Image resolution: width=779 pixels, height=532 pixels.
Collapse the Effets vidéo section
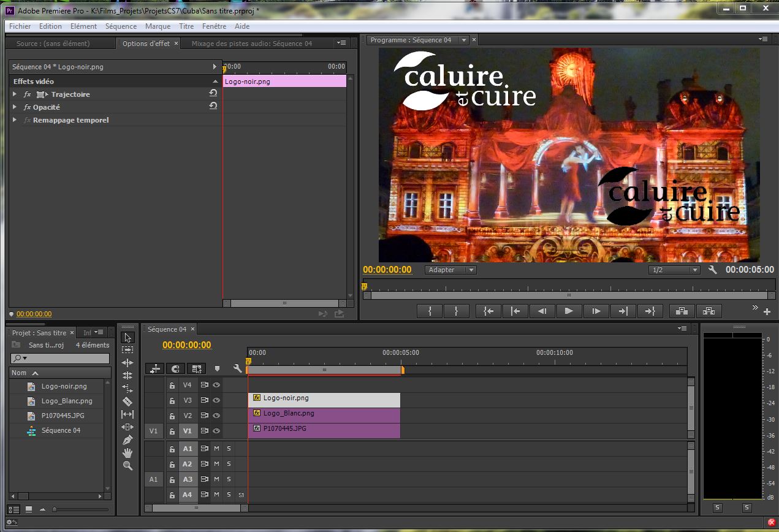tap(215, 82)
